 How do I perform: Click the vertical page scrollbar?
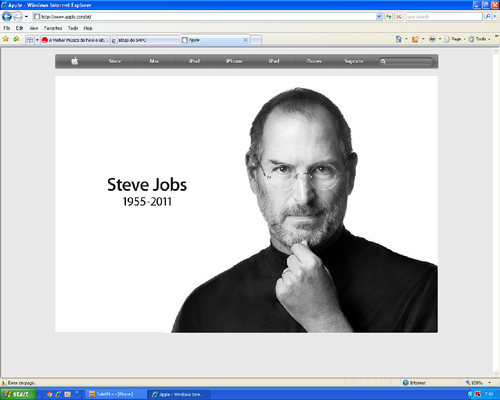[496, 212]
